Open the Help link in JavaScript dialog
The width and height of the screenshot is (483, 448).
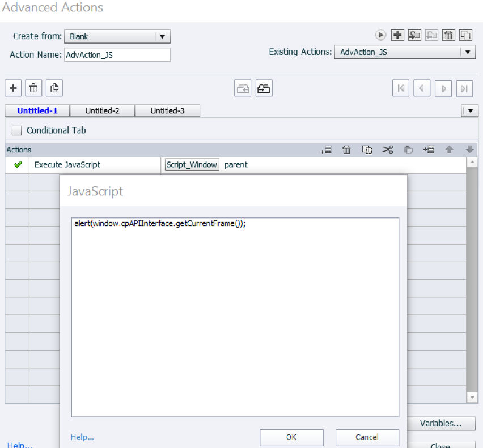click(82, 437)
